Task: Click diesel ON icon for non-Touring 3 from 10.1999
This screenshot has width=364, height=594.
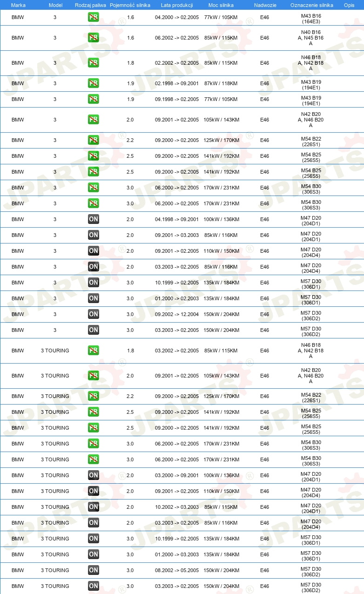Action: tap(94, 283)
